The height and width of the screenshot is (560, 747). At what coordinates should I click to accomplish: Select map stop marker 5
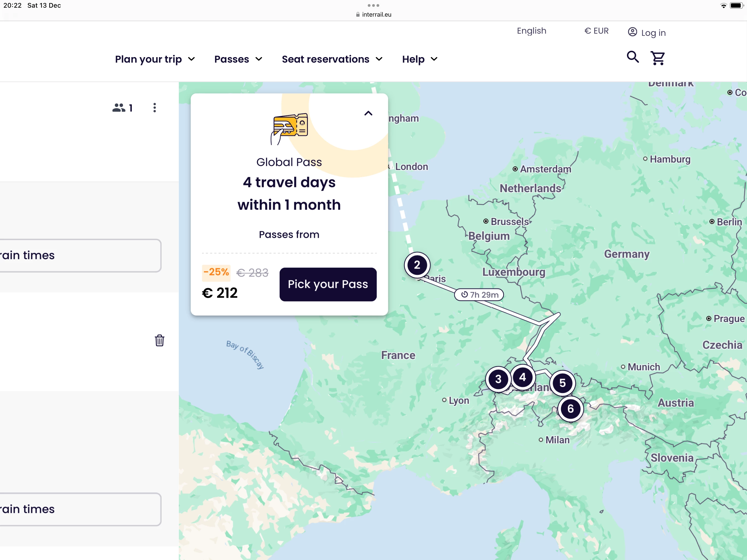tap(562, 383)
